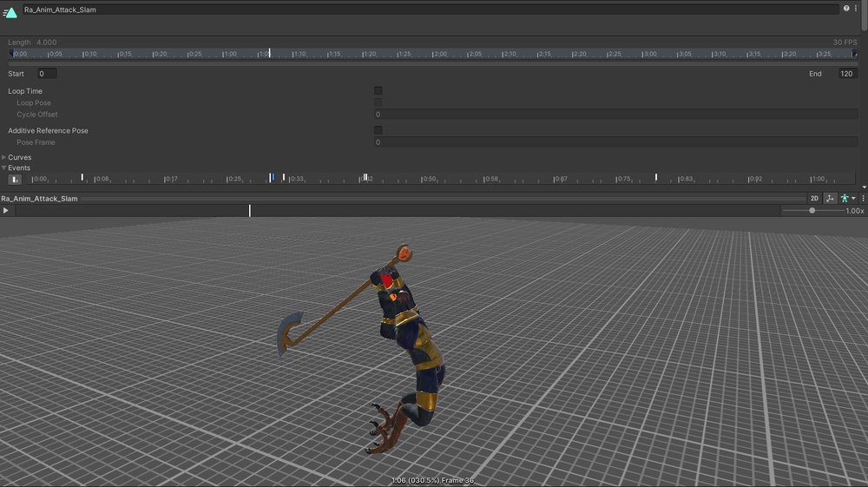Image resolution: width=868 pixels, height=487 pixels.
Task: Click the End label
Action: [x=815, y=74]
